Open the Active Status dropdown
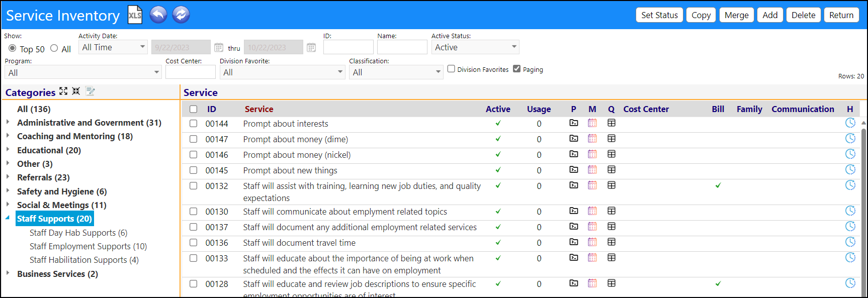Viewport: 868px width, 298px height. coord(475,47)
